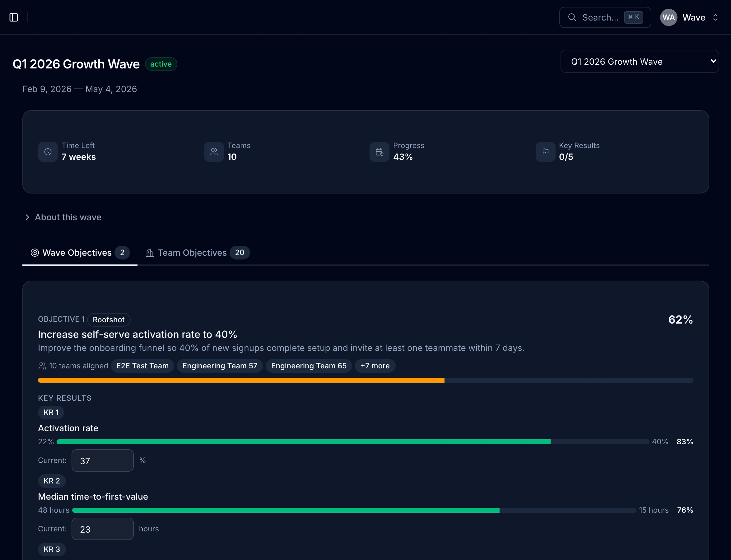The height and width of the screenshot is (560, 731).
Task: Click the Roofshot badge
Action: (x=109, y=320)
